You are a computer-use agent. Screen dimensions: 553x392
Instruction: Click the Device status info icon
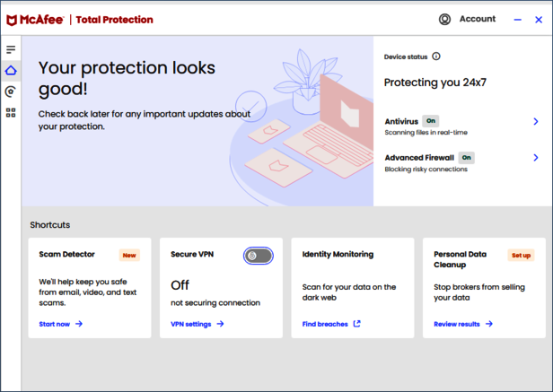click(436, 57)
